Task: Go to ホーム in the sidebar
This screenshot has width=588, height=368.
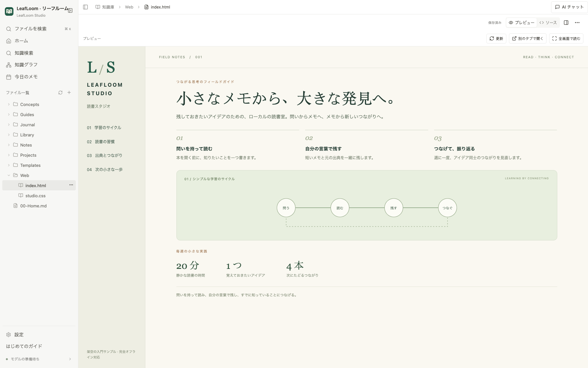Action: pos(39,41)
